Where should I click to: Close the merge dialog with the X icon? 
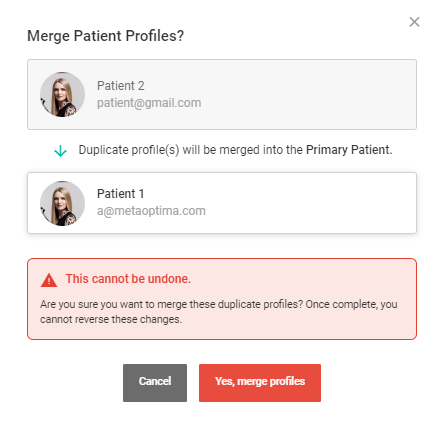[414, 22]
